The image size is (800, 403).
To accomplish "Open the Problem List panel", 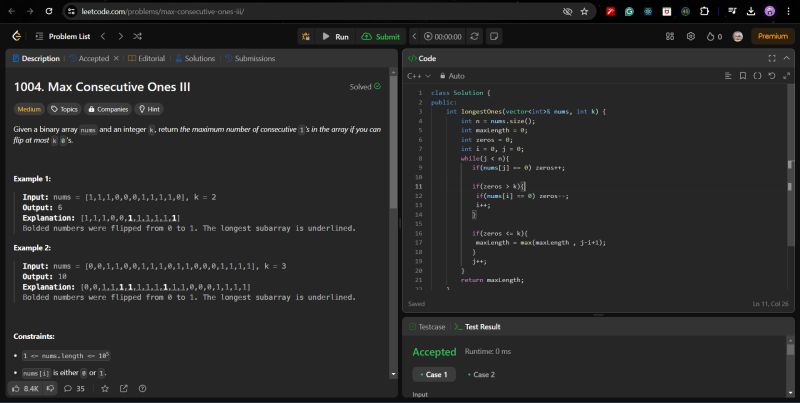I will point(69,36).
